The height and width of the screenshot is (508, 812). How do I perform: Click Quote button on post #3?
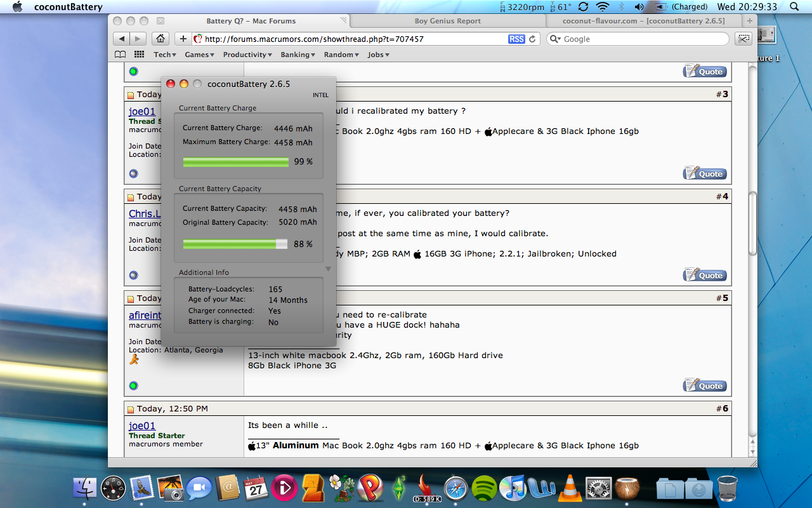(x=705, y=173)
